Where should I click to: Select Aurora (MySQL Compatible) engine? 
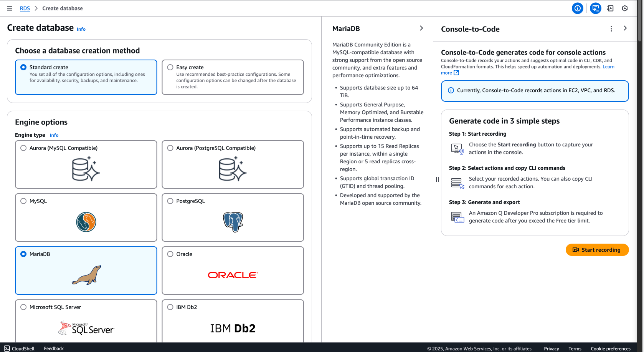(x=23, y=148)
